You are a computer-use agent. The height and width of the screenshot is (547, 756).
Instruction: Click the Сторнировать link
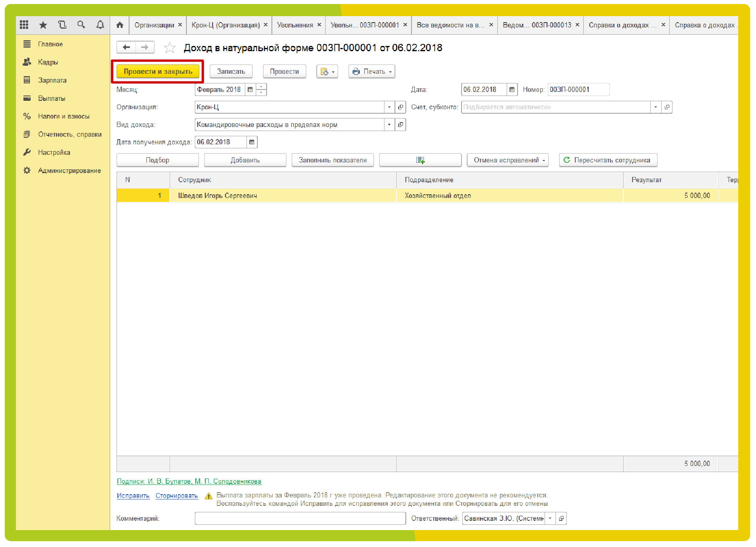pyautogui.click(x=177, y=496)
